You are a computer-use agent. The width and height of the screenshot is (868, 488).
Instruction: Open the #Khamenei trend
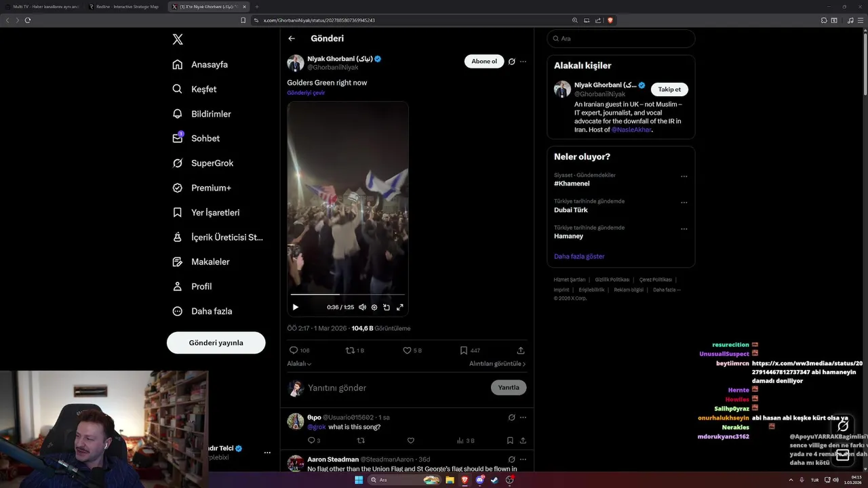pyautogui.click(x=572, y=184)
